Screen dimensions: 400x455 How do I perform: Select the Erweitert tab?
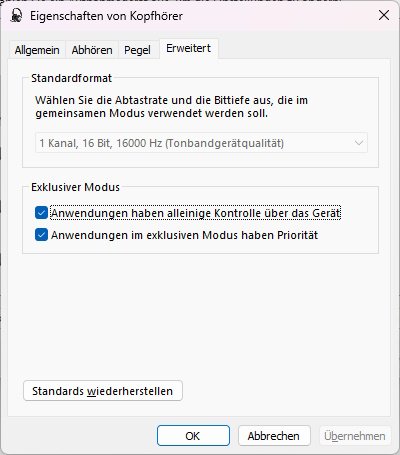(x=189, y=49)
